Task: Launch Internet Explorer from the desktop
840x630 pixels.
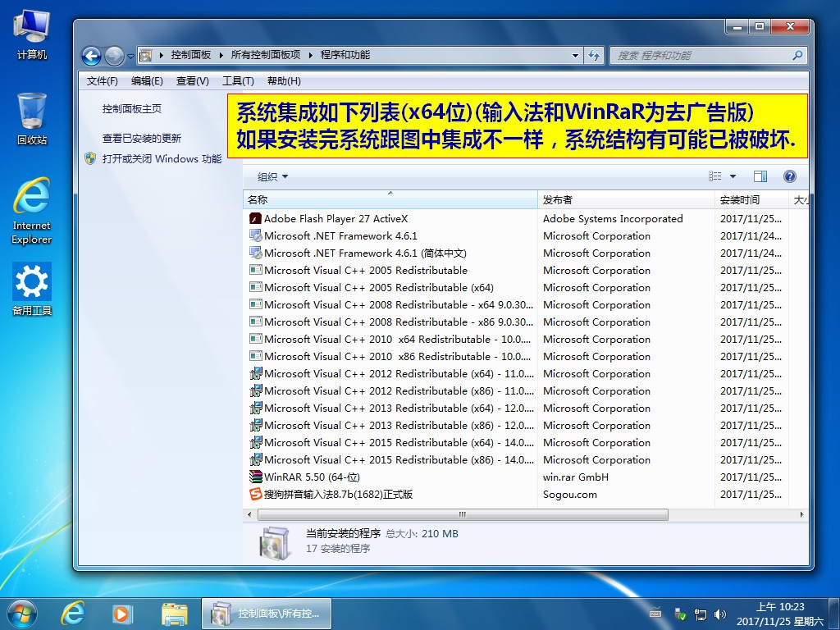Action: (x=32, y=211)
